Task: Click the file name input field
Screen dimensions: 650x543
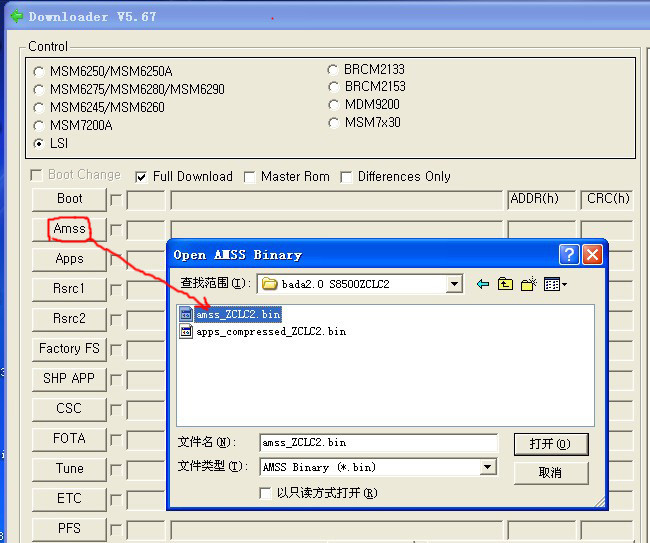Action: tap(378, 443)
